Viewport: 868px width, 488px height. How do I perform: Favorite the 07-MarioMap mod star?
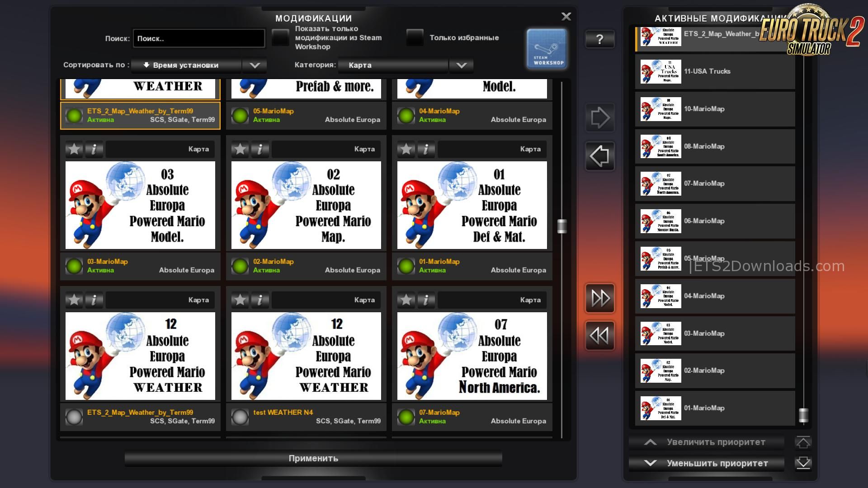coord(406,300)
